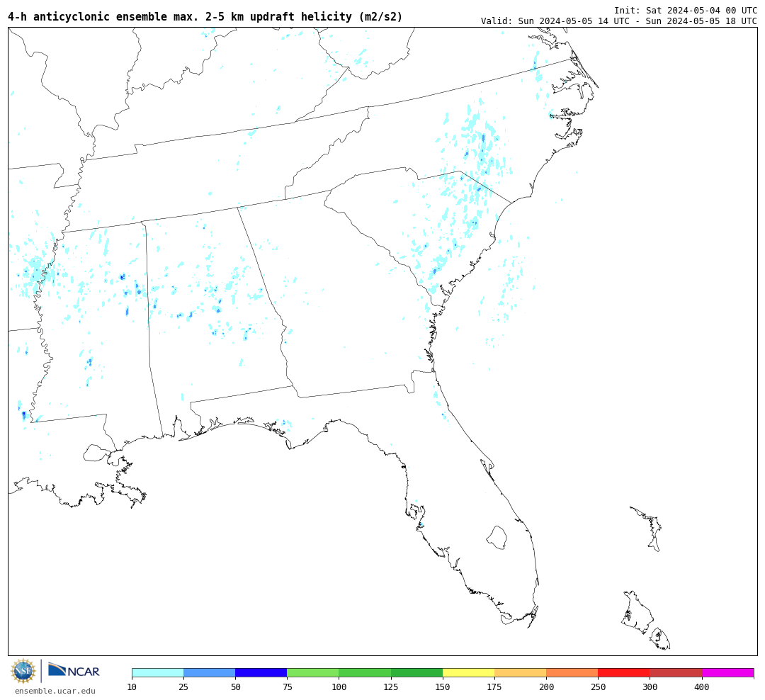Select the magenta above-400 legend swatch
The image size is (765, 700).
(x=727, y=672)
